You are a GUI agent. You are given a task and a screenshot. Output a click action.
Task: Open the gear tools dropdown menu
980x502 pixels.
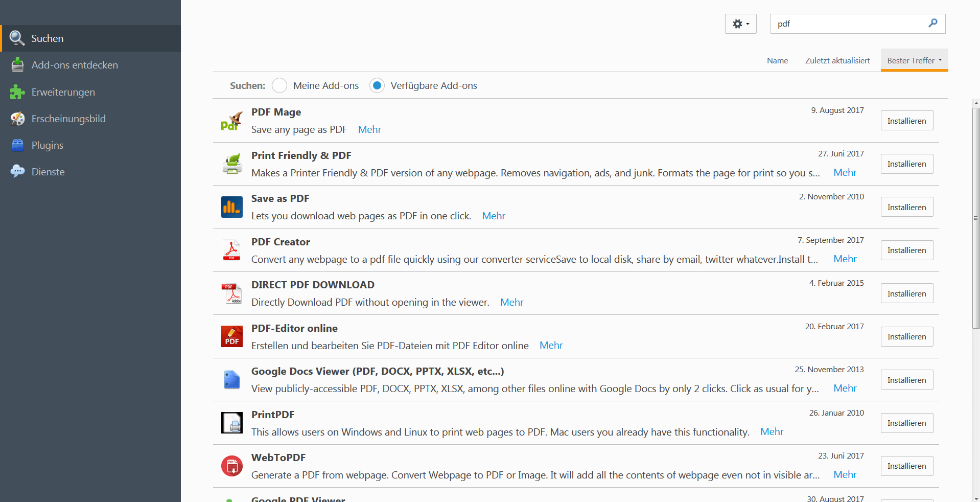point(740,24)
